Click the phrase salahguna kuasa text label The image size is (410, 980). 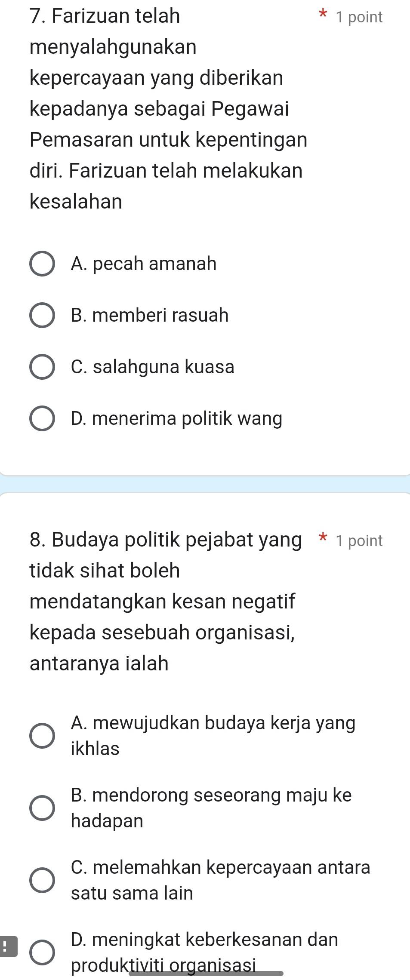[152, 367]
